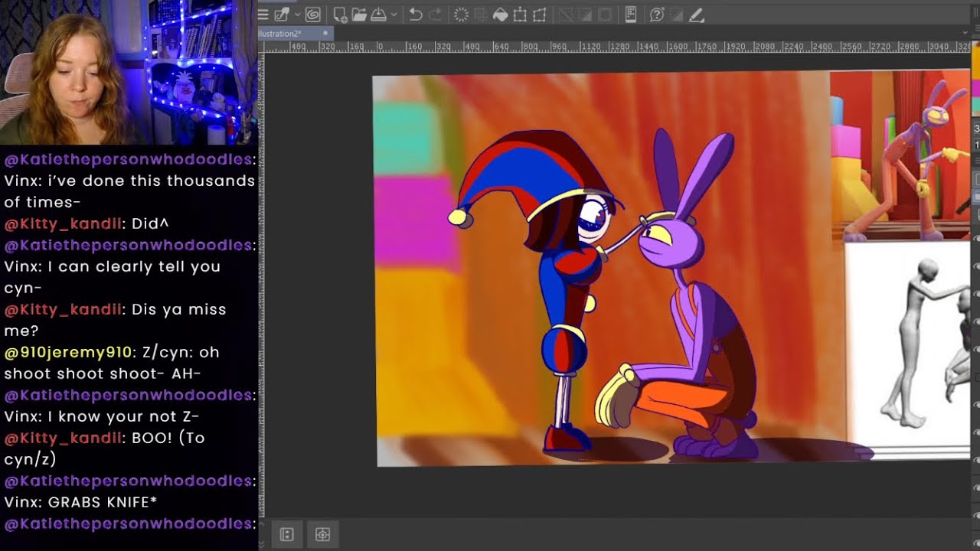Create a new canvas with the New icon
Image resolution: width=980 pixels, height=551 pixels.
pos(339,15)
